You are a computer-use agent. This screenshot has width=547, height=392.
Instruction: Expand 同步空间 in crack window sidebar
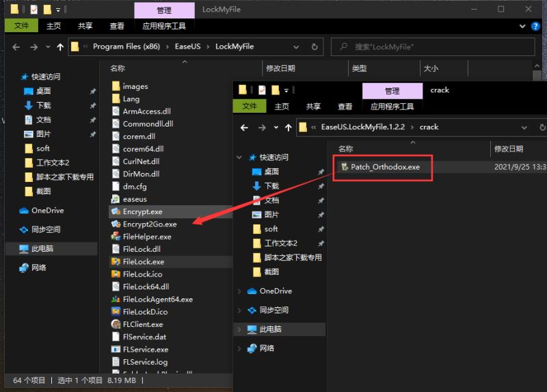(x=239, y=310)
